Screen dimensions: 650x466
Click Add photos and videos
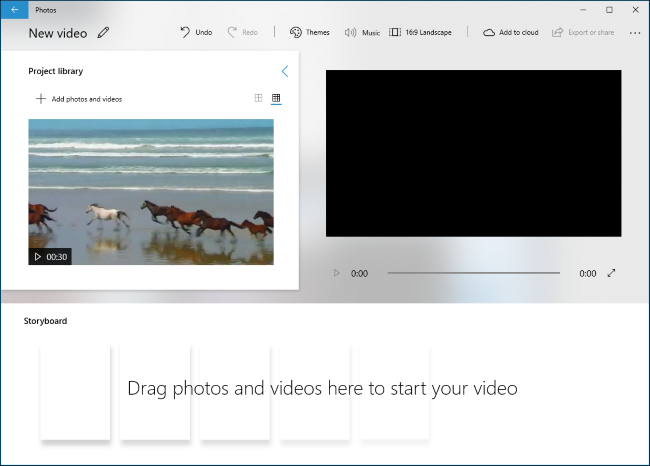pyautogui.click(x=79, y=99)
